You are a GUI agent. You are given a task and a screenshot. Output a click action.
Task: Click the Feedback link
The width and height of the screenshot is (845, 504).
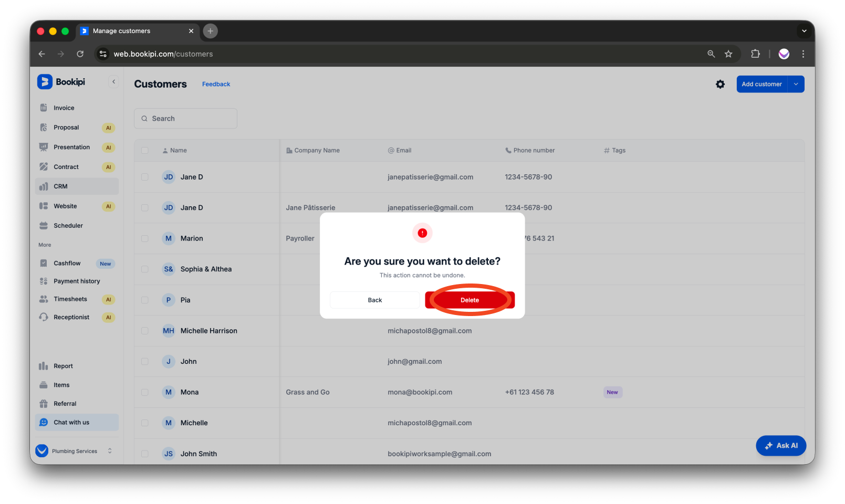[216, 84]
